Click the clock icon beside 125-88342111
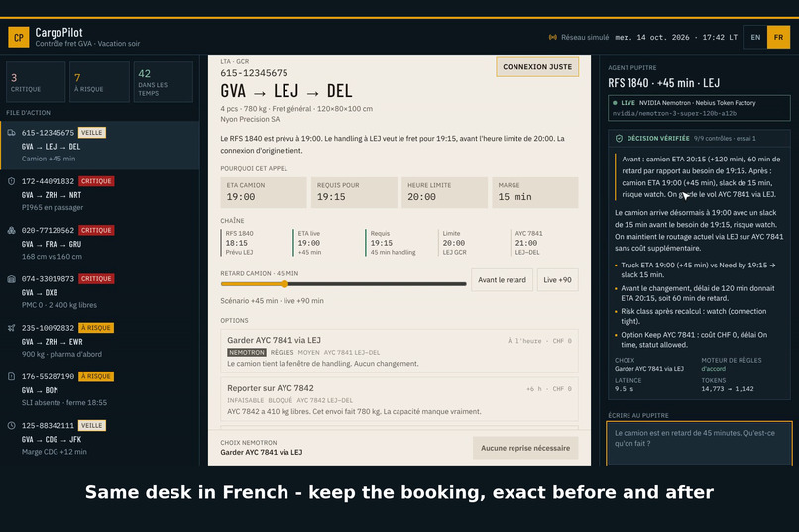This screenshot has width=799, height=532. pyautogui.click(x=11, y=425)
